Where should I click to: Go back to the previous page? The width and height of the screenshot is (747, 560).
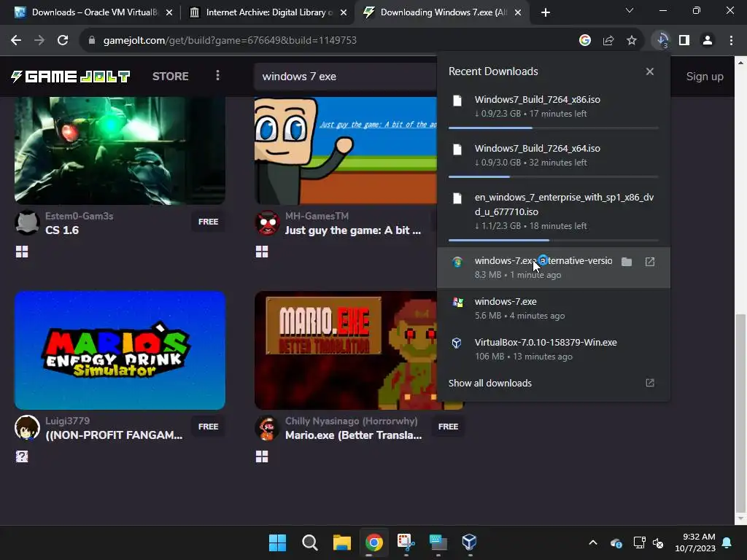coord(16,41)
